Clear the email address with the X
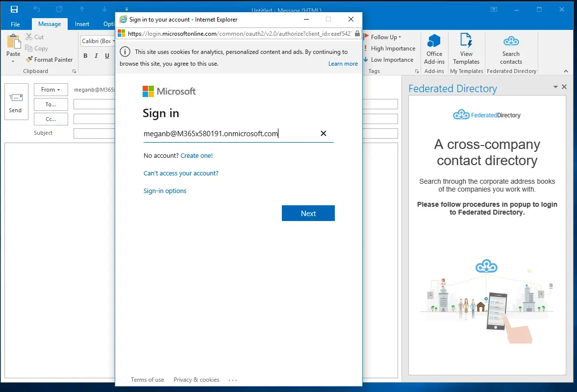Viewport: 577px width, 392px height. (x=323, y=133)
